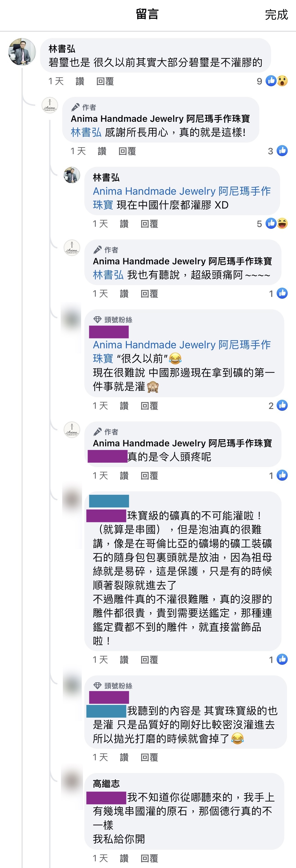Screen dimensions: 296x868
Task: View the 2 likes on the 很久以前 comment
Action: coord(278,405)
